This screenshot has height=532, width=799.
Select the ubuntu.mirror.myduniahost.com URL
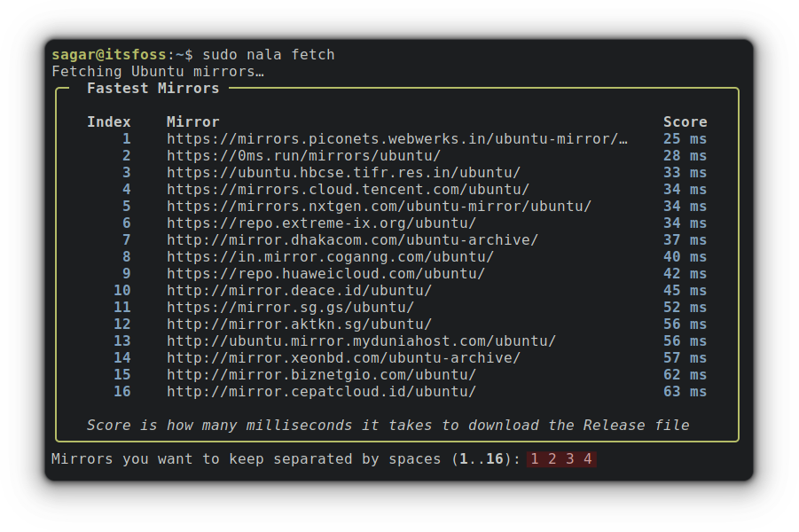(361, 340)
